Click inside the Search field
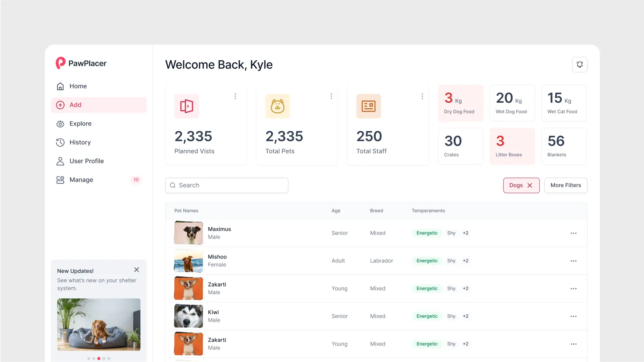644x362 pixels. click(226, 185)
